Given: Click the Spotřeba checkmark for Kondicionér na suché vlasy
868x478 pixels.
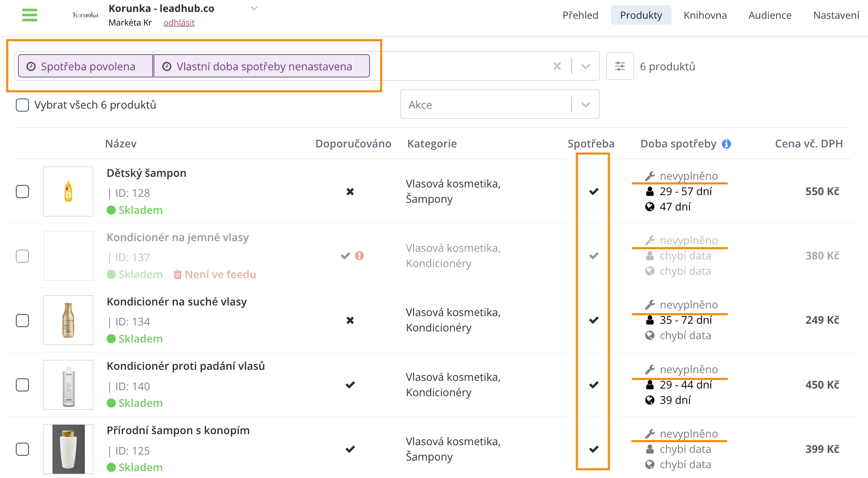Looking at the screenshot, I should 594,320.
